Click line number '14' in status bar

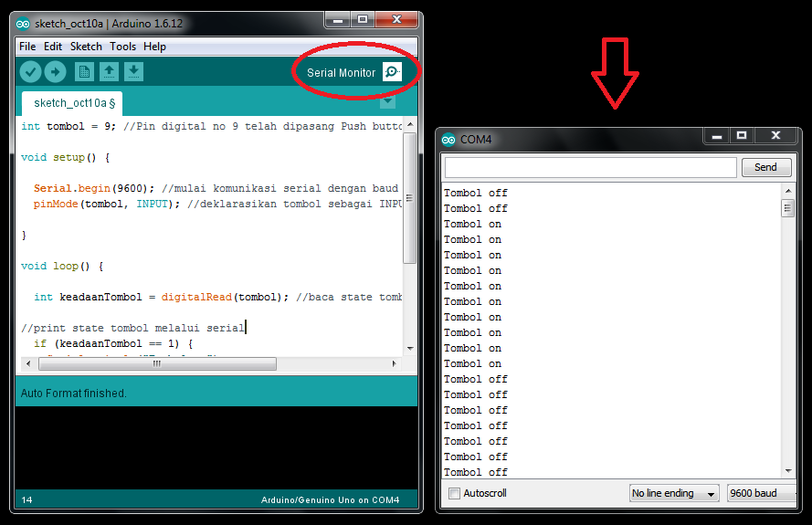pos(26,500)
